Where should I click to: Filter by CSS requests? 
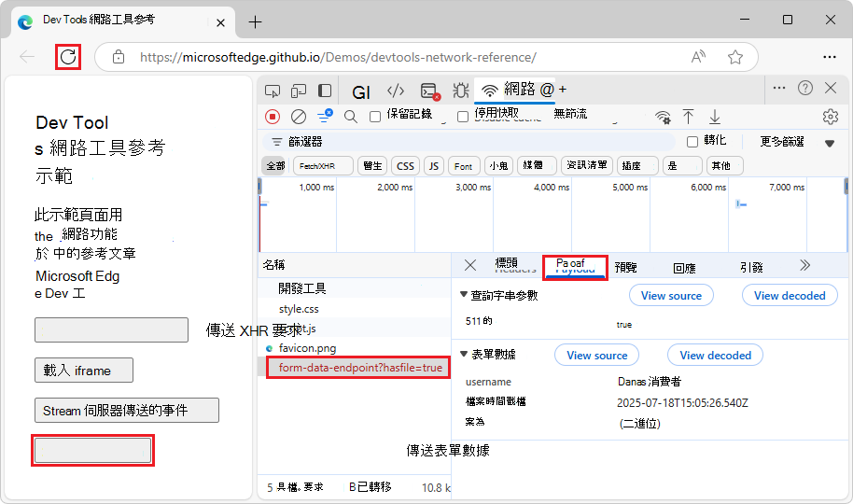point(405,166)
